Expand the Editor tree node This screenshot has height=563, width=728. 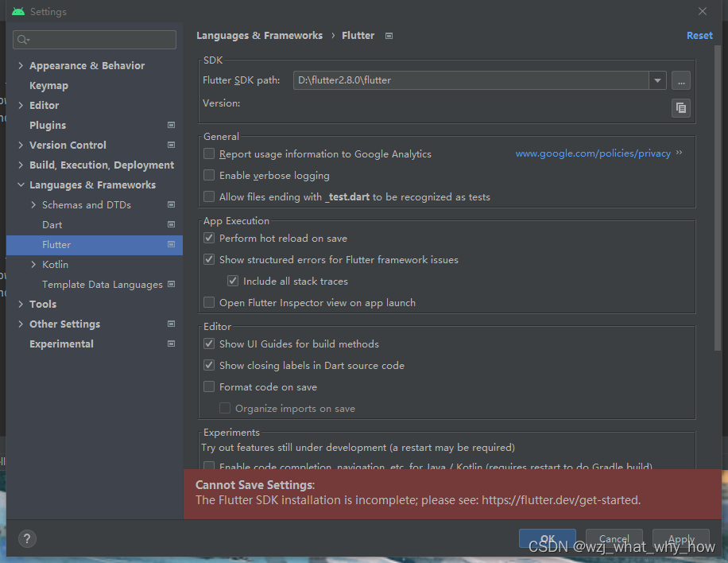tap(21, 106)
